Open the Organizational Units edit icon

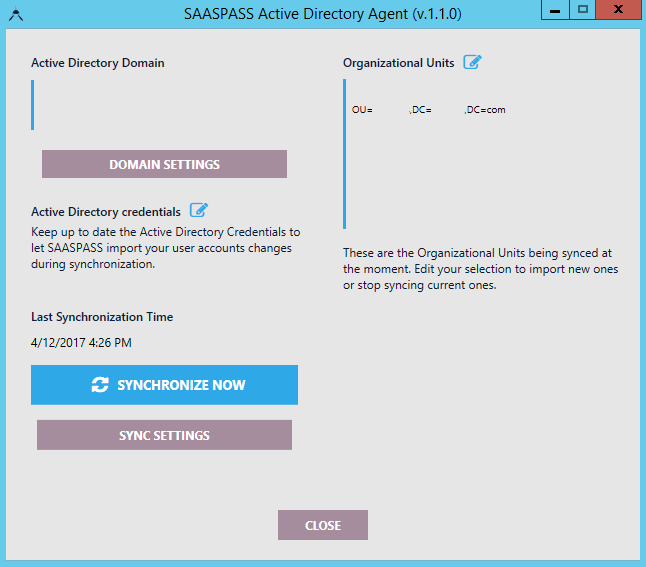472,62
